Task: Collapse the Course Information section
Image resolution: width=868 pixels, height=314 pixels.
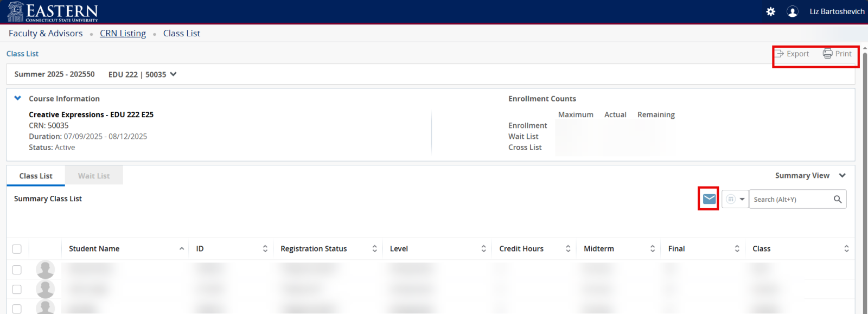Action: pyautogui.click(x=18, y=99)
